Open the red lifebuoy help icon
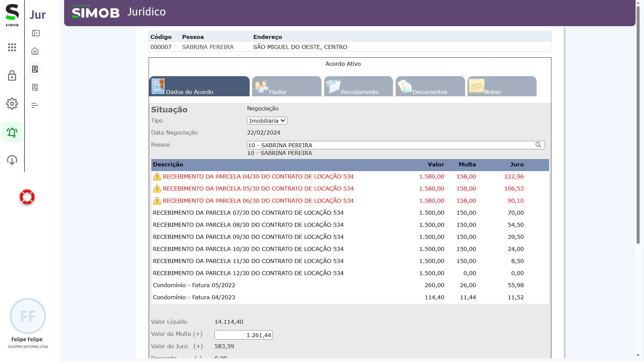This screenshot has width=644, height=362. tap(27, 197)
